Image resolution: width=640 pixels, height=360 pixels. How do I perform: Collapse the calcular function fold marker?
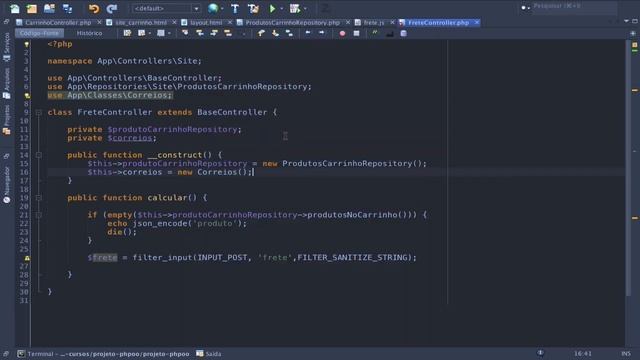point(38,198)
